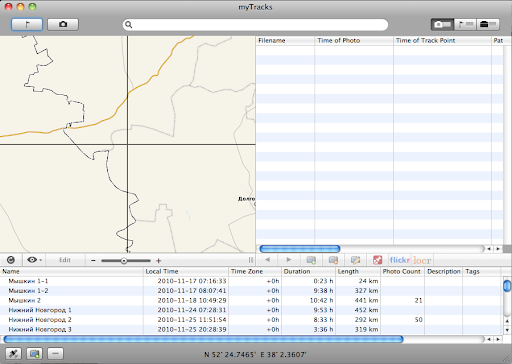Zoom in the map with plus
This screenshot has height=364, width=512.
coord(159,261)
